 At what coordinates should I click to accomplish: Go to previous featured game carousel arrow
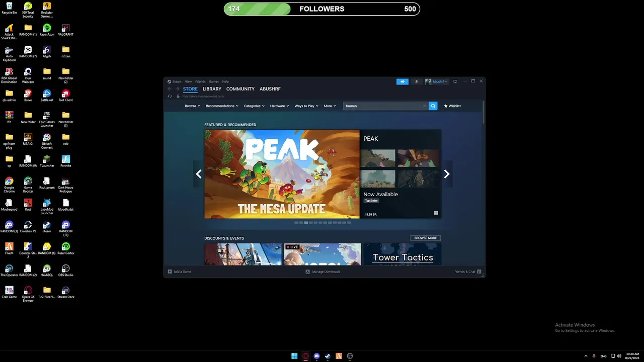point(199,174)
